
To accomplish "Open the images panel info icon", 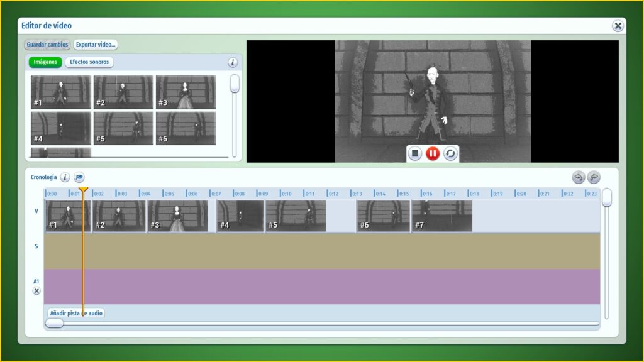I will coord(233,62).
